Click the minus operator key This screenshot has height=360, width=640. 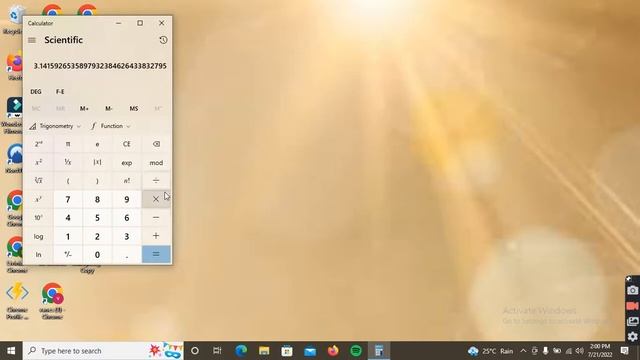[x=156, y=218]
